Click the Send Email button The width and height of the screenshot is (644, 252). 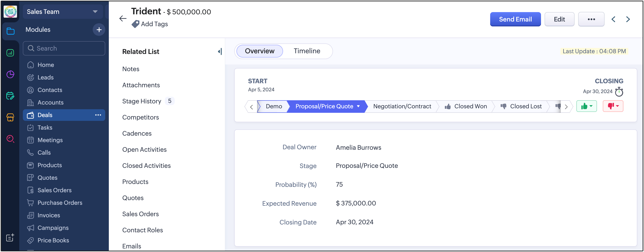515,19
